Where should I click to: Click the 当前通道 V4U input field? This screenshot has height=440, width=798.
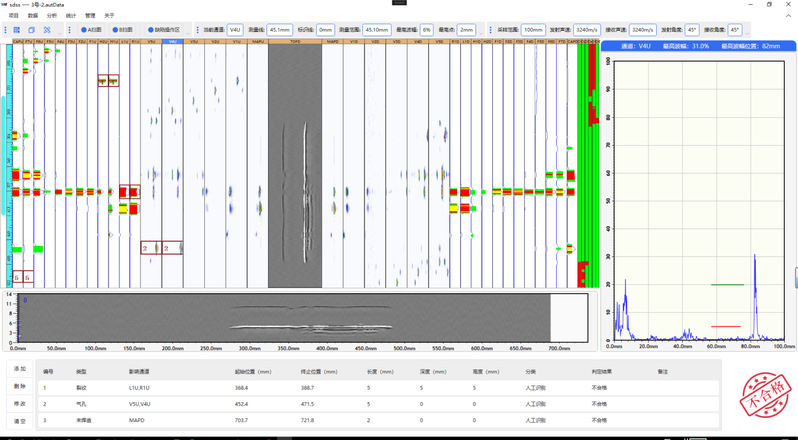click(x=235, y=30)
